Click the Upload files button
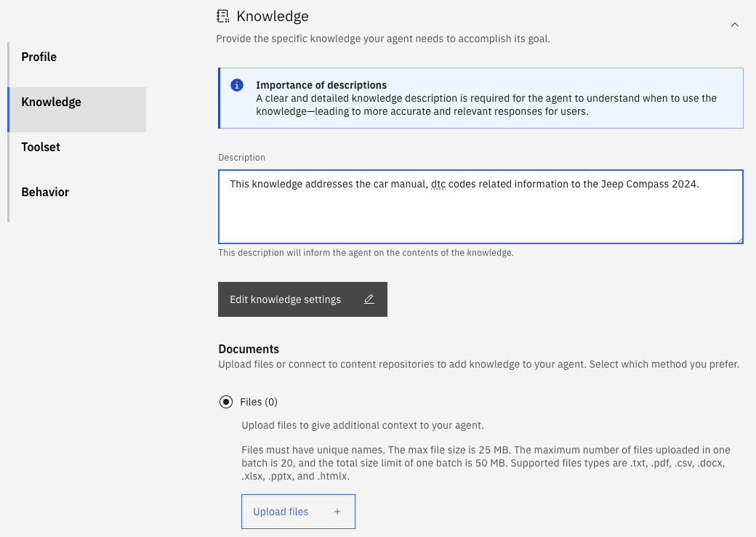Screen dimensions: 756x537 tap(298, 512)
